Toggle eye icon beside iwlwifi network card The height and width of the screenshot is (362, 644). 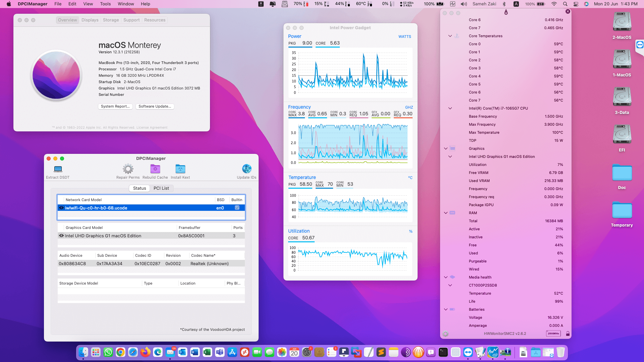tap(61, 208)
